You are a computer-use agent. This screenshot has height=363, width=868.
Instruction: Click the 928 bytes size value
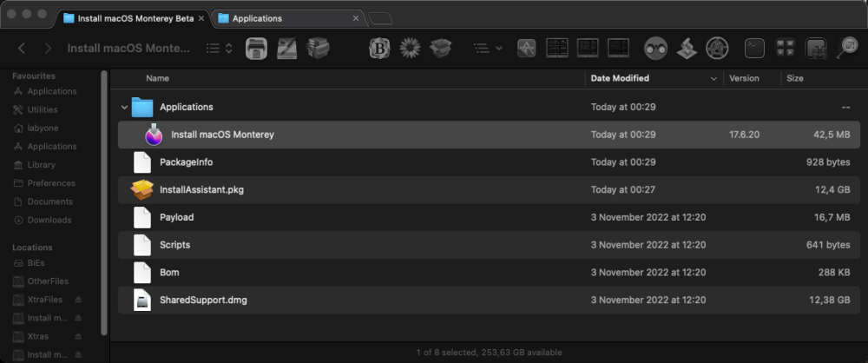[828, 162]
